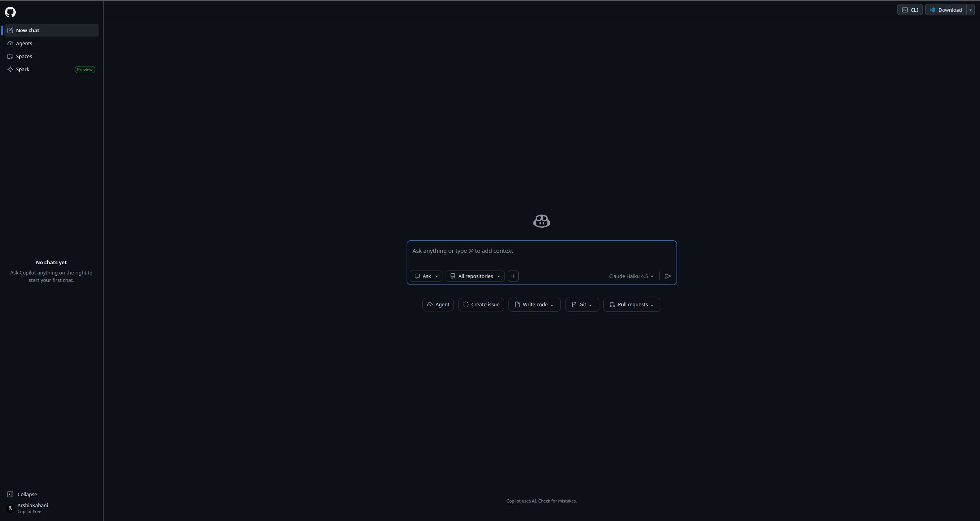
Task: Select the Create issue chip
Action: 481,304
